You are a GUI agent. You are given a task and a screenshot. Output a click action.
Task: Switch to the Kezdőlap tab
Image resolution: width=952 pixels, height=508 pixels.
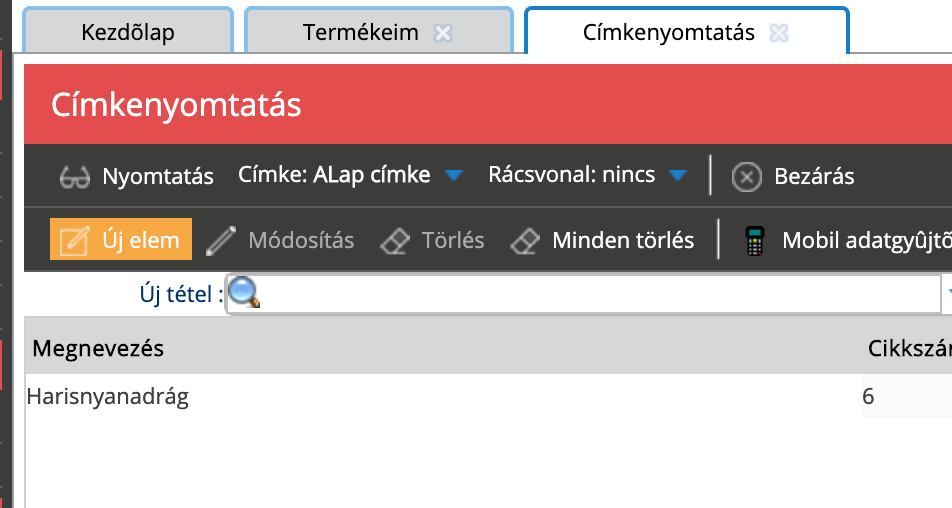pos(128,32)
